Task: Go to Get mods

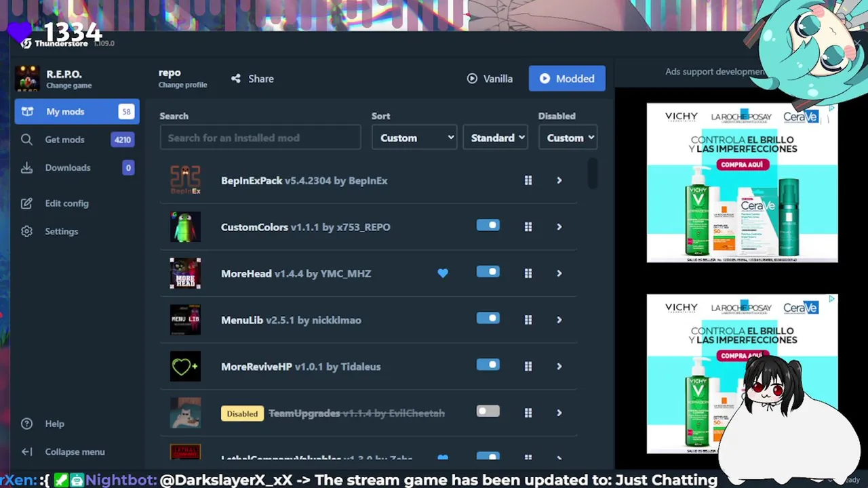Action: coord(77,140)
